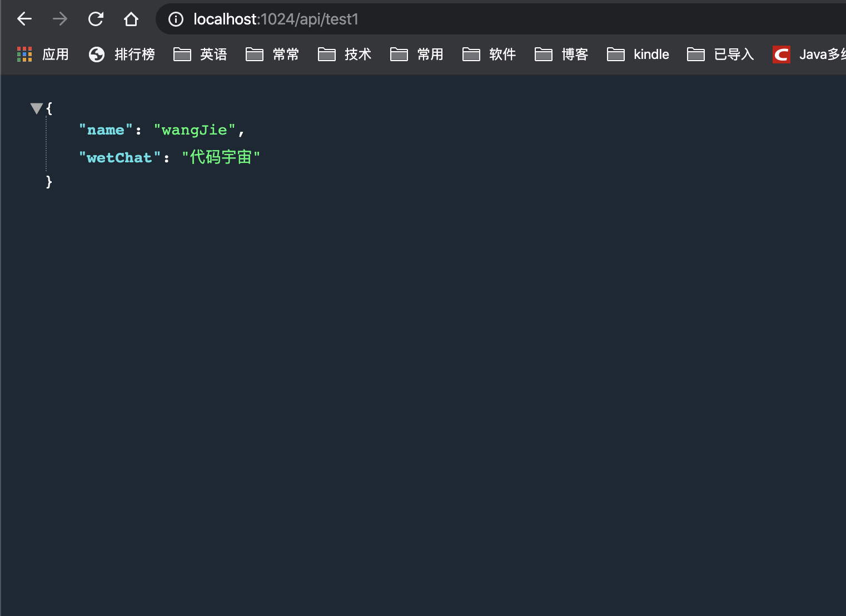Image resolution: width=846 pixels, height=616 pixels.
Task: Open the 已导入 bookmark folder
Action: tap(720, 54)
